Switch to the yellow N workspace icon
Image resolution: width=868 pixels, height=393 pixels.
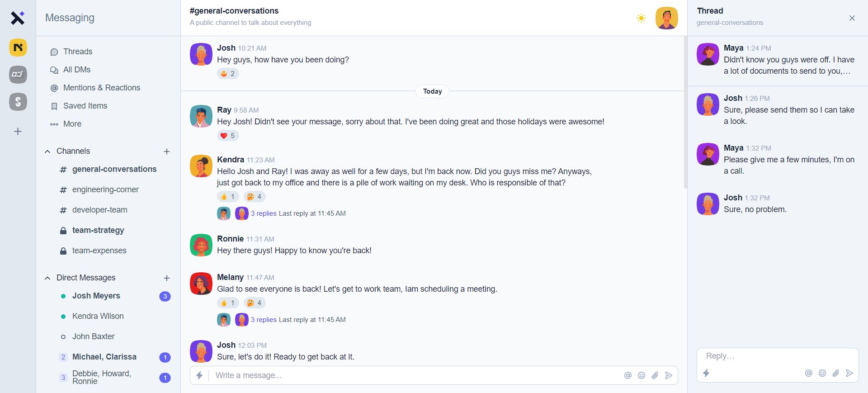[x=18, y=47]
